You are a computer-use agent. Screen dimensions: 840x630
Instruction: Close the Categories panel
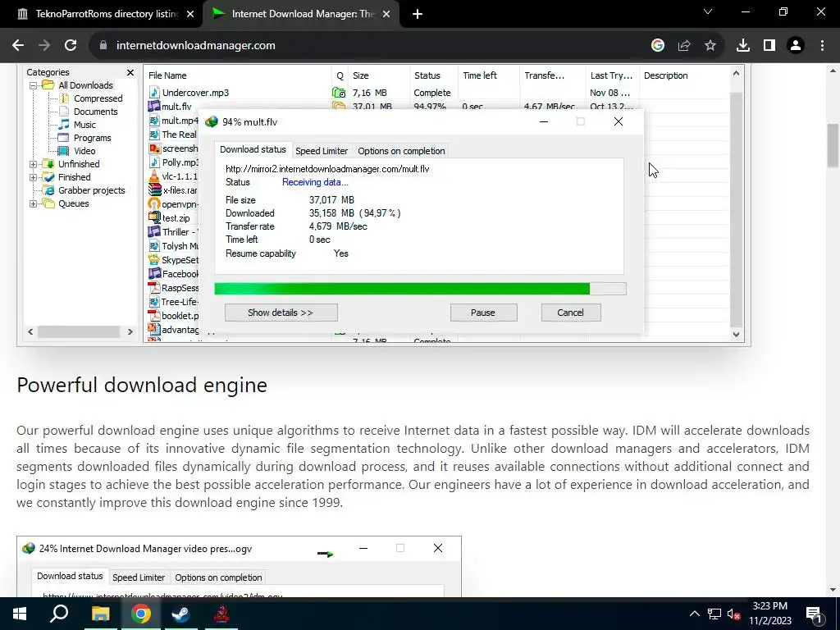click(x=130, y=72)
